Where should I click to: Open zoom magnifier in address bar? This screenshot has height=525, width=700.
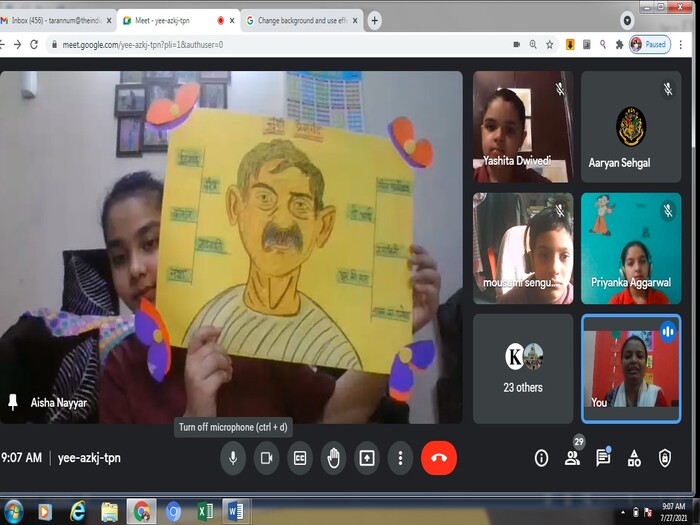[533, 45]
